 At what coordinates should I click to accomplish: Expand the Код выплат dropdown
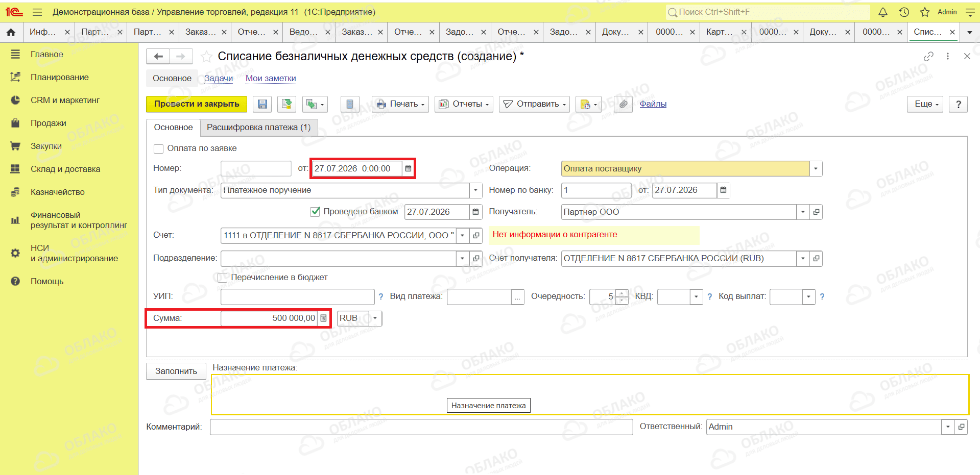click(808, 296)
